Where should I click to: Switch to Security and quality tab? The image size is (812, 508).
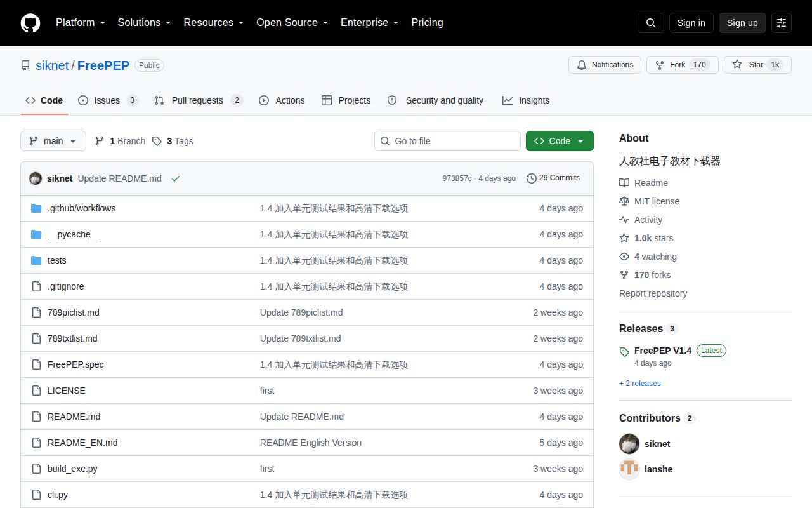436,100
